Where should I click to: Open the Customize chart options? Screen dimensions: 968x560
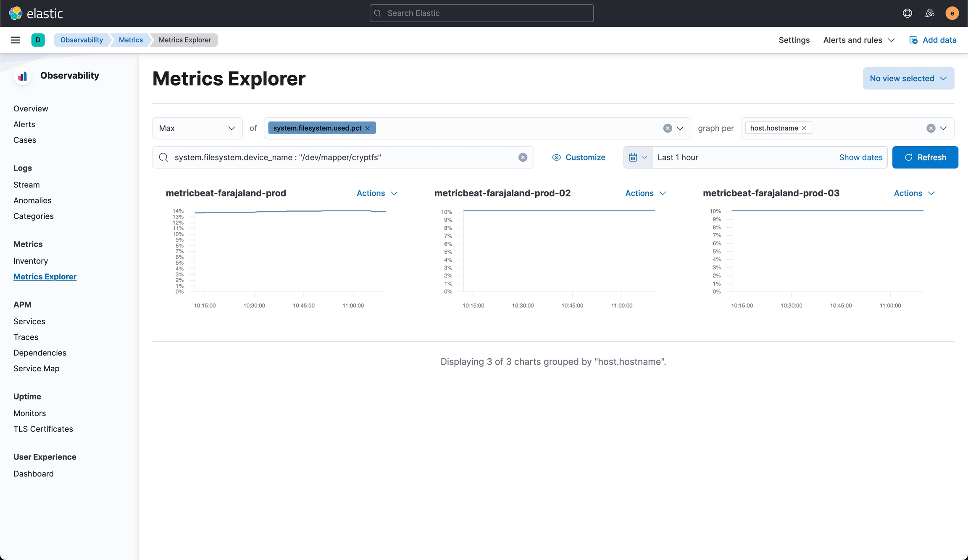tap(579, 158)
